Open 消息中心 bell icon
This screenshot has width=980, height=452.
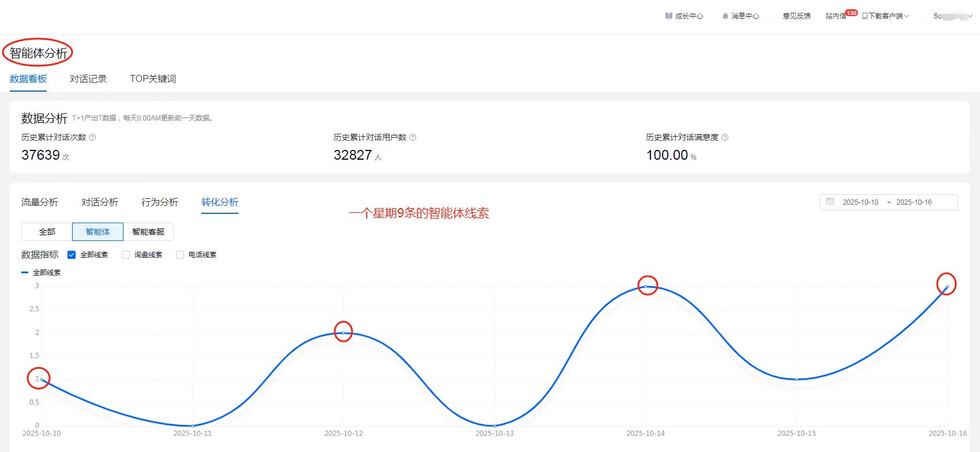point(725,16)
